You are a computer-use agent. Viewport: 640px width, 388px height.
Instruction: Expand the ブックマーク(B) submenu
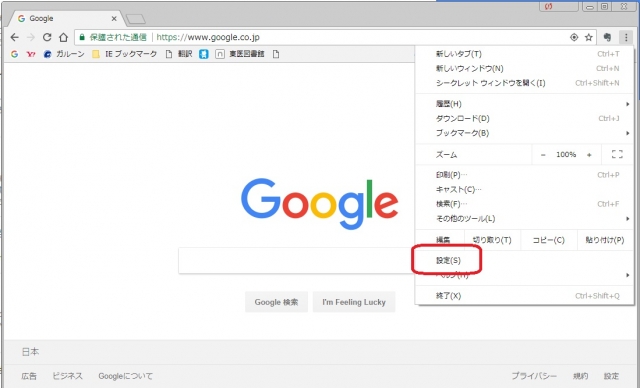tap(525, 133)
